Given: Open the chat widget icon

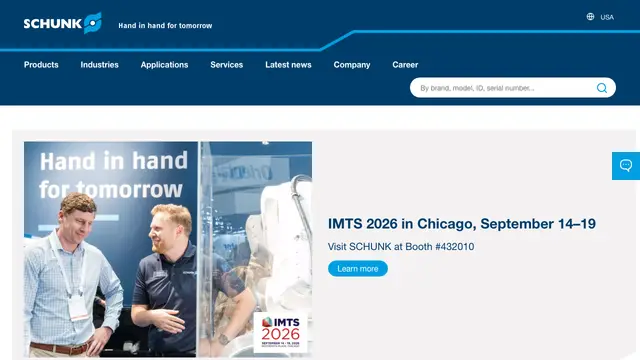Looking at the screenshot, I should (626, 166).
